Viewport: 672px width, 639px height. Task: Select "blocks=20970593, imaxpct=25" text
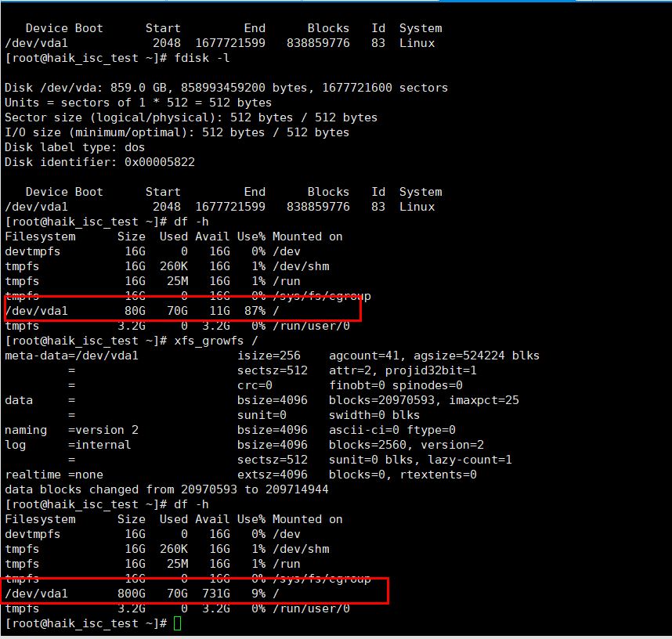coord(424,400)
